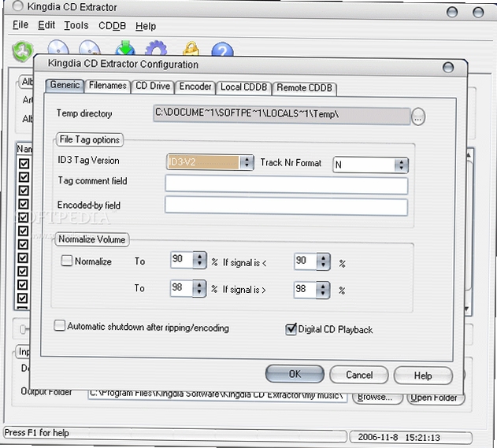Close the Configuration dialog with round button
497x448 pixels.
(x=448, y=67)
